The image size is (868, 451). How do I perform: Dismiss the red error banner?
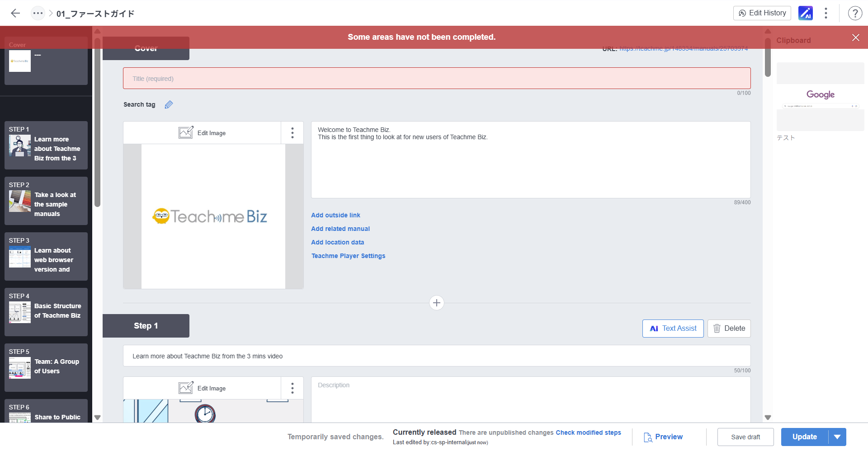point(855,38)
